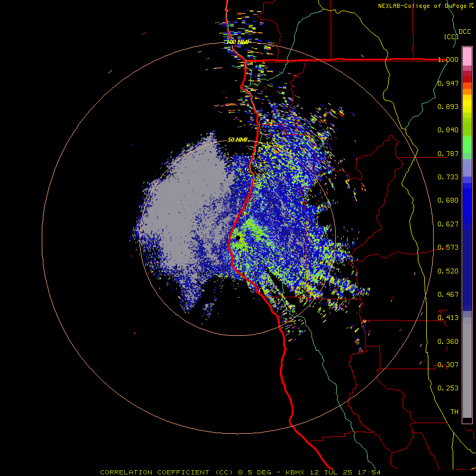Select the yellow segment of the color bar

467,104
